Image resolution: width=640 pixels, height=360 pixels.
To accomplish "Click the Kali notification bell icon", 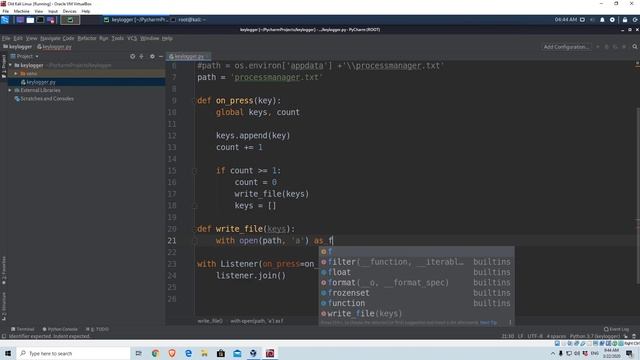I will point(602,20).
